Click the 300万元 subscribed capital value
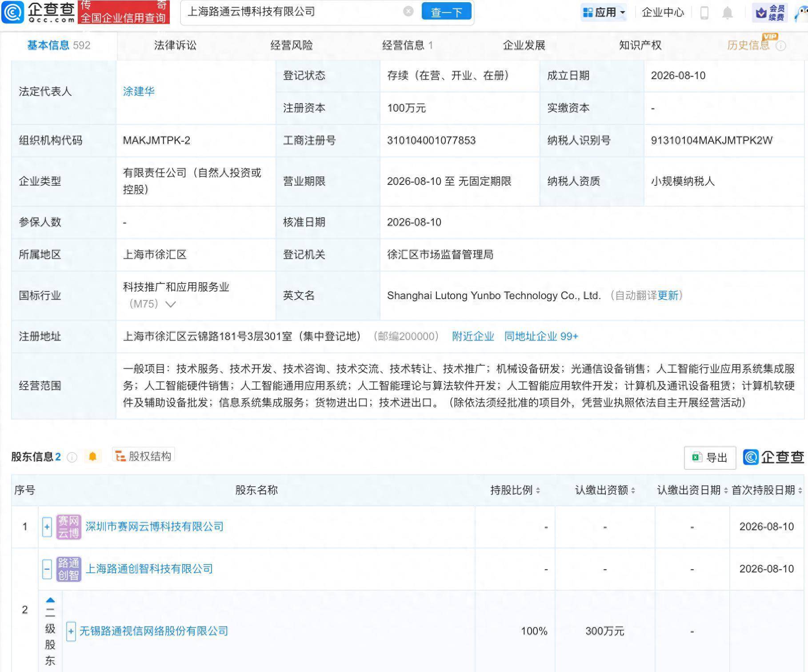Image resolution: width=808 pixels, height=672 pixels. pyautogui.click(x=605, y=631)
